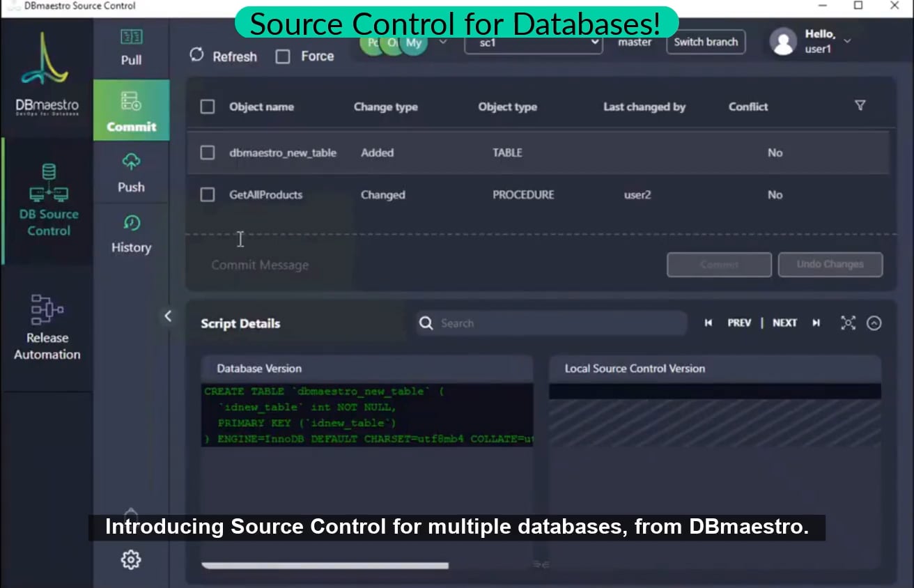914x588 pixels.
Task: Click the Switch branch button
Action: click(706, 42)
